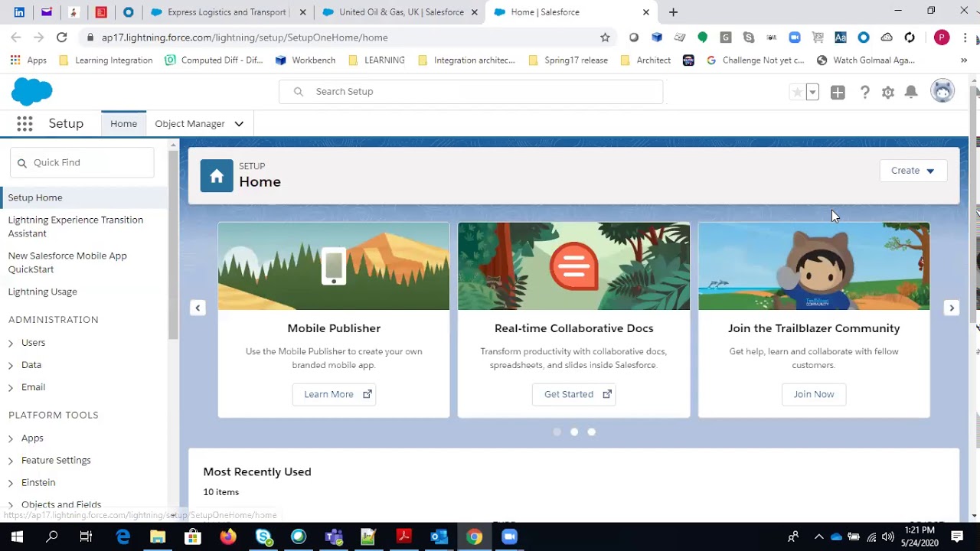Bookmark this page with the star icon
Image resolution: width=980 pixels, height=551 pixels.
tap(605, 37)
